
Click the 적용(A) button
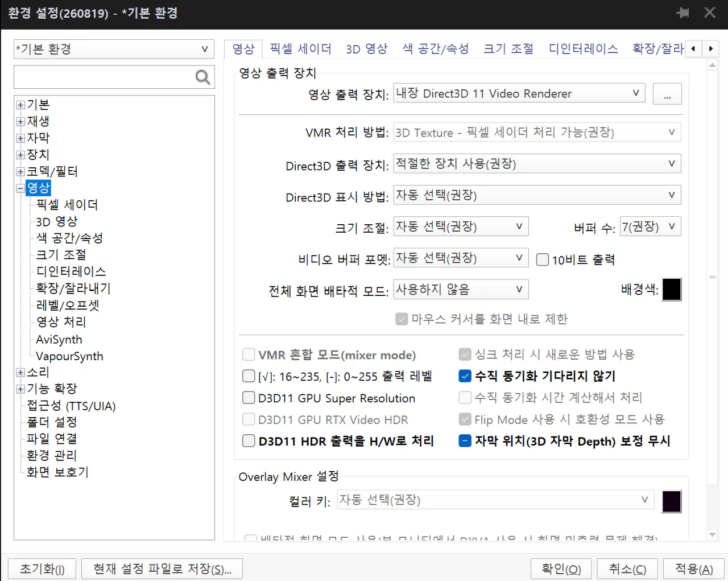click(x=694, y=569)
